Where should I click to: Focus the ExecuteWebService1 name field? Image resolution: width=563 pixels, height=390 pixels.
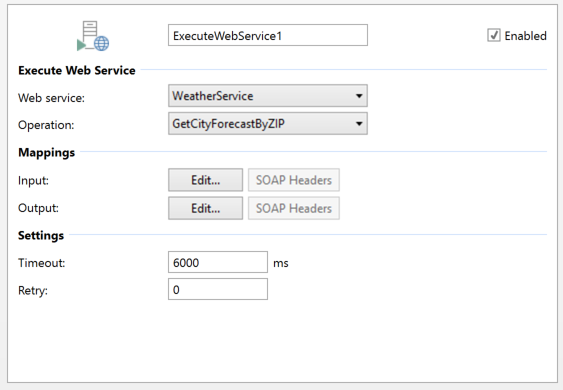[268, 35]
